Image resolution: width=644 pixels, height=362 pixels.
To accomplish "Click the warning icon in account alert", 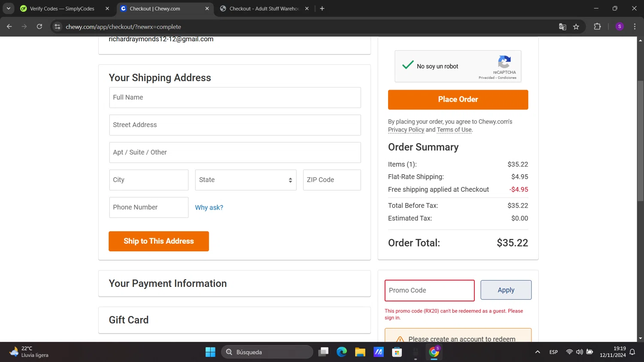I will (x=400, y=339).
